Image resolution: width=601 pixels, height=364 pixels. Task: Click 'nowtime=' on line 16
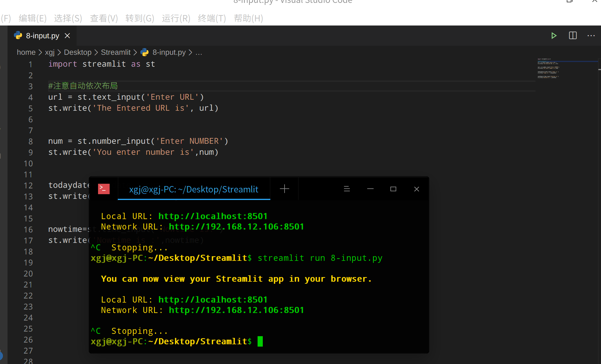click(x=68, y=229)
